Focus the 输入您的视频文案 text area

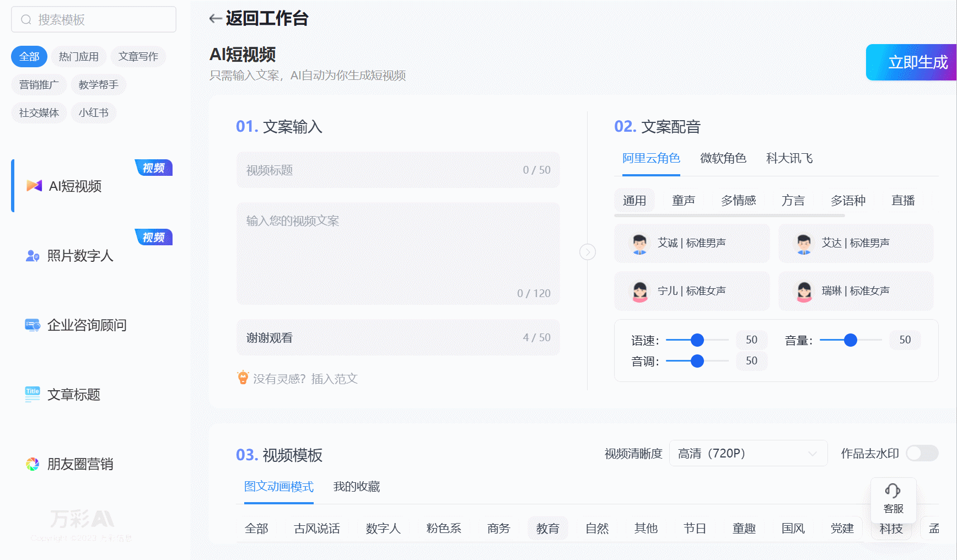click(398, 254)
